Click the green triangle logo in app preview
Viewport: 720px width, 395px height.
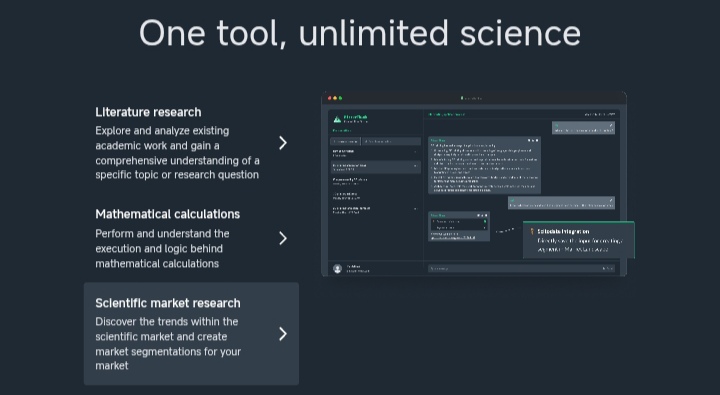coord(337,119)
